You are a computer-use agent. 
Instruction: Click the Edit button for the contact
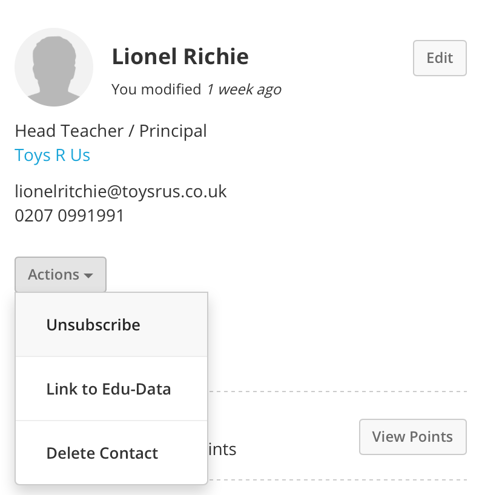click(440, 58)
